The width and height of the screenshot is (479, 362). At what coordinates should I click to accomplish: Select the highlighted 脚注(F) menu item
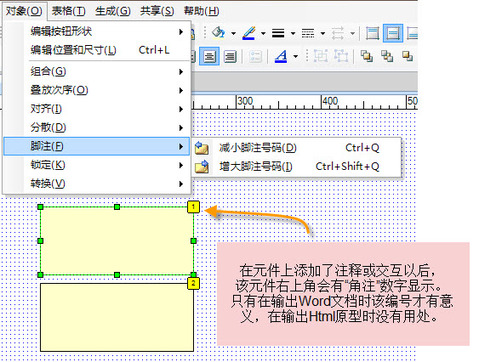tap(97, 146)
